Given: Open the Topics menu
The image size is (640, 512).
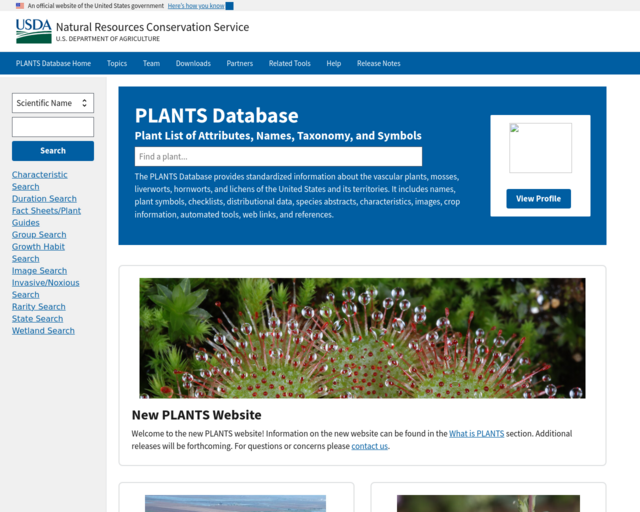Looking at the screenshot, I should [x=117, y=63].
